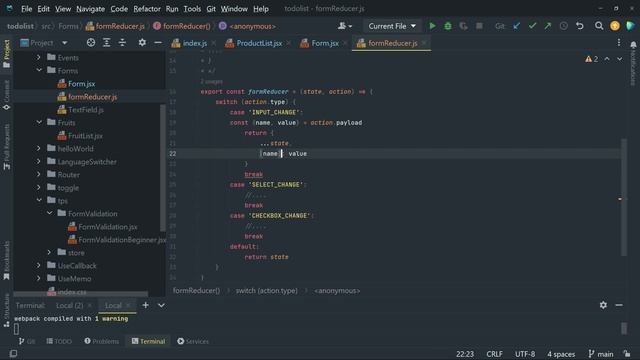Expand the LanguageSwitcher folder

click(39, 162)
